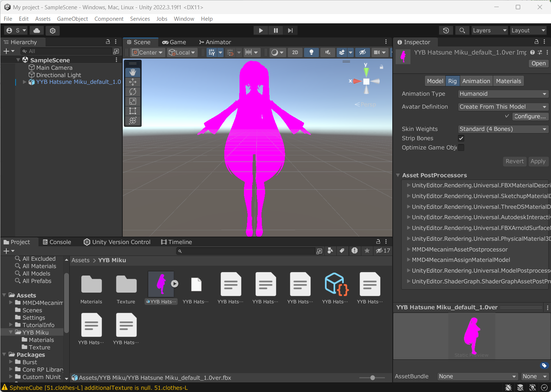Toggle scene lighting in the Scene toolbar

311,52
